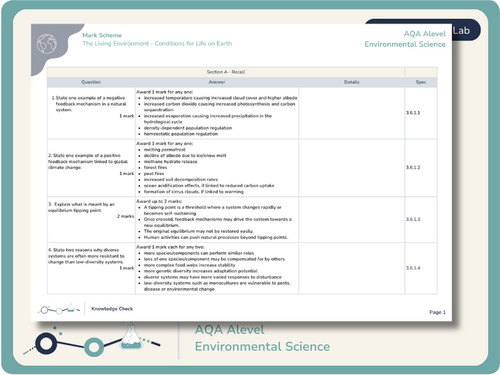500x375 pixels.
Task: Click spec reference 3.6.1.1
Action: click(413, 113)
